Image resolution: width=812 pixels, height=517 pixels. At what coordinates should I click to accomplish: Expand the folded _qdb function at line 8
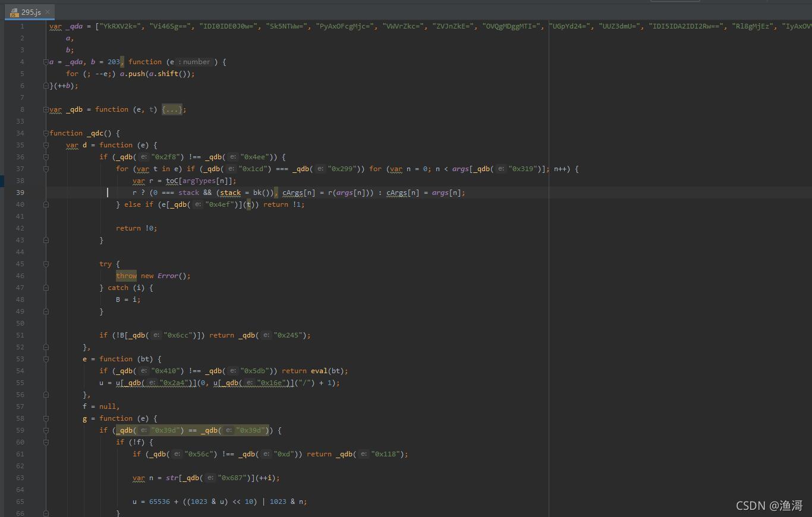click(x=46, y=109)
